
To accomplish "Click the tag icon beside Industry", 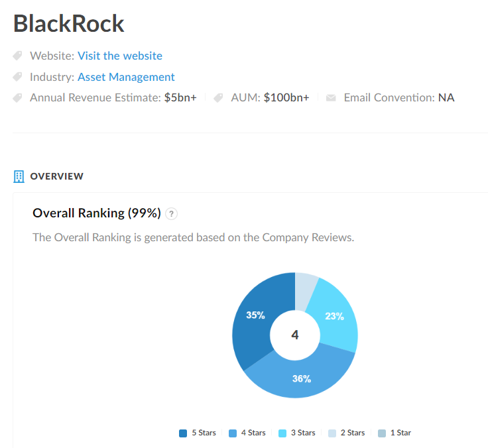I will pyautogui.click(x=18, y=77).
